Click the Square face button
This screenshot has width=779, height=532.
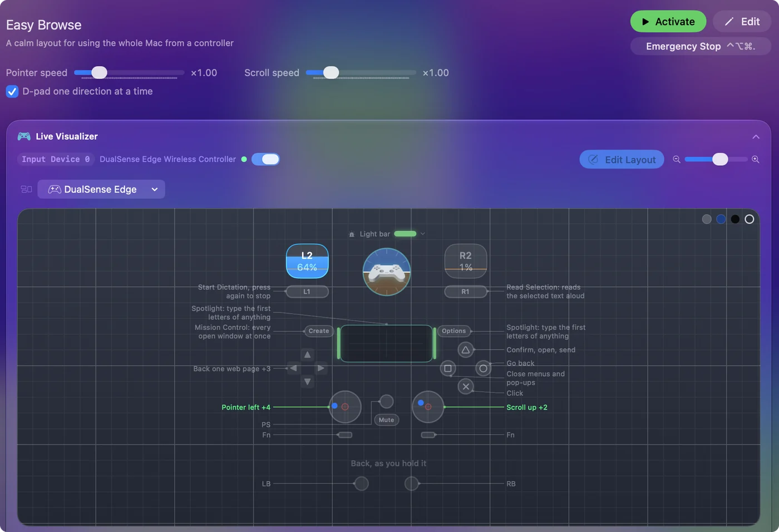click(448, 368)
